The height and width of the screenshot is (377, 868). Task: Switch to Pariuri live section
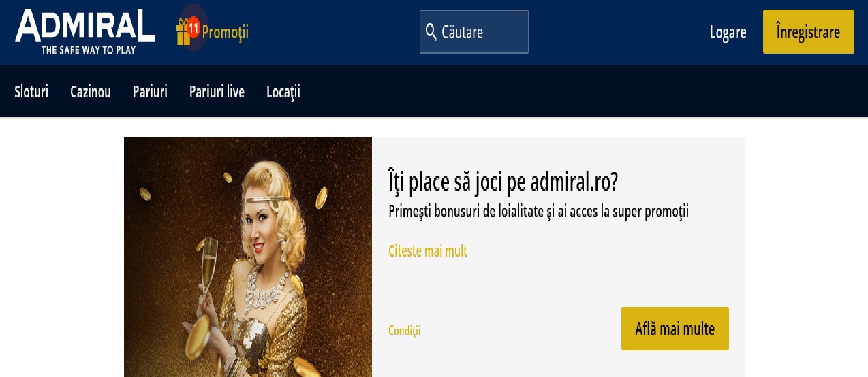click(217, 92)
